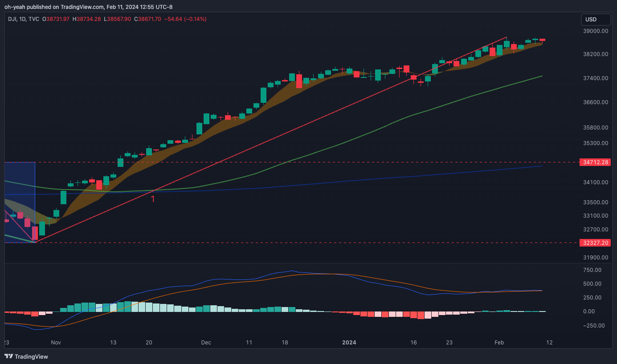
Task: Click the −54.64 (−0.14%) change value
Action: tap(186, 19)
